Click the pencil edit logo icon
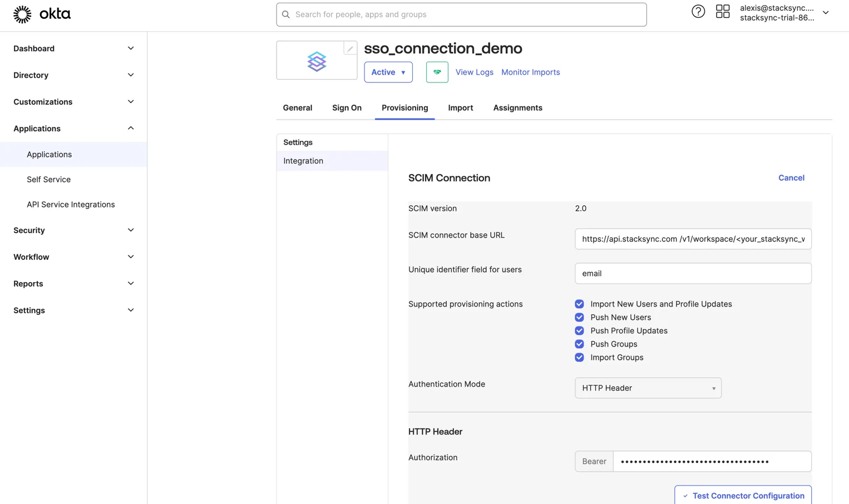849x504 pixels. 350,48
